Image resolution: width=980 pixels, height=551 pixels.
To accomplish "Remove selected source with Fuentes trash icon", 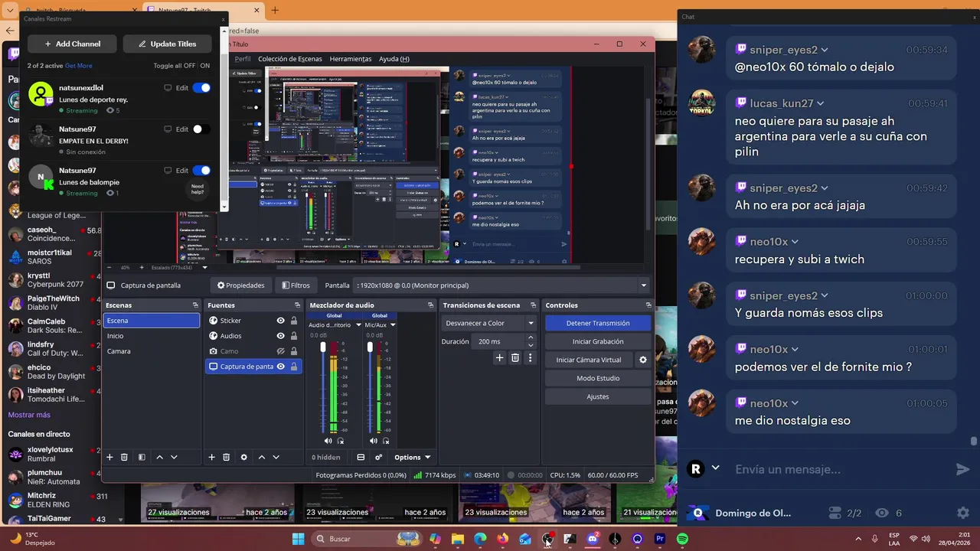I will [x=227, y=457].
